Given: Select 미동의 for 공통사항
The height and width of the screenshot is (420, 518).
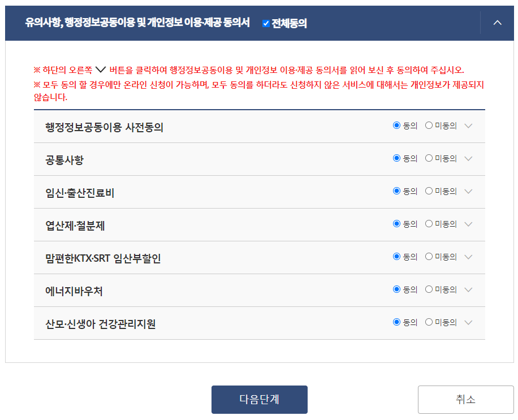Looking at the screenshot, I should coord(429,158).
